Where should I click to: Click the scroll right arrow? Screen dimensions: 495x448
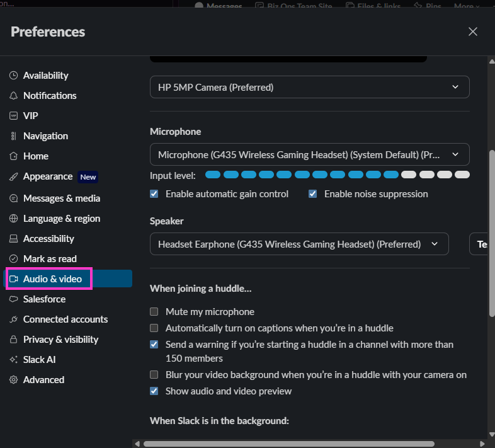(x=482, y=444)
